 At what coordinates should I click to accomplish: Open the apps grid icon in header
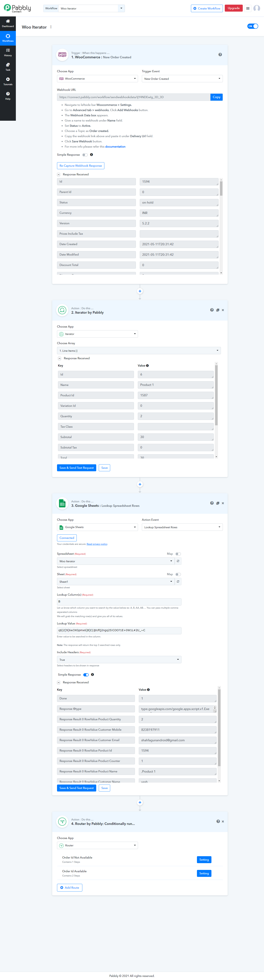[248, 8]
